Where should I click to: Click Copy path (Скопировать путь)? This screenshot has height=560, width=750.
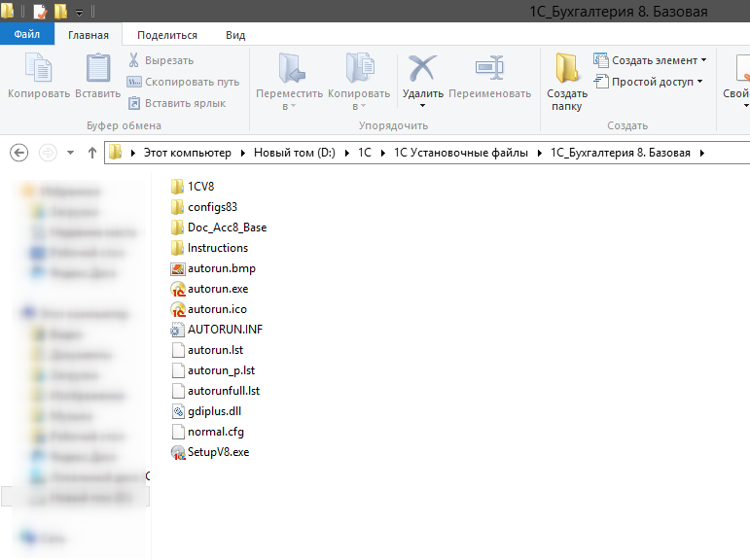[183, 82]
